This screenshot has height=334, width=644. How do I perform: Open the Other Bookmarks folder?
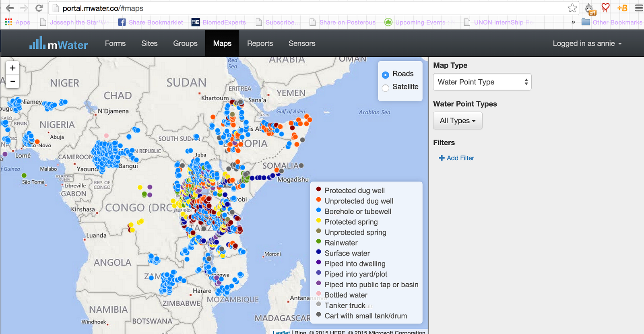pyautogui.click(x=612, y=22)
